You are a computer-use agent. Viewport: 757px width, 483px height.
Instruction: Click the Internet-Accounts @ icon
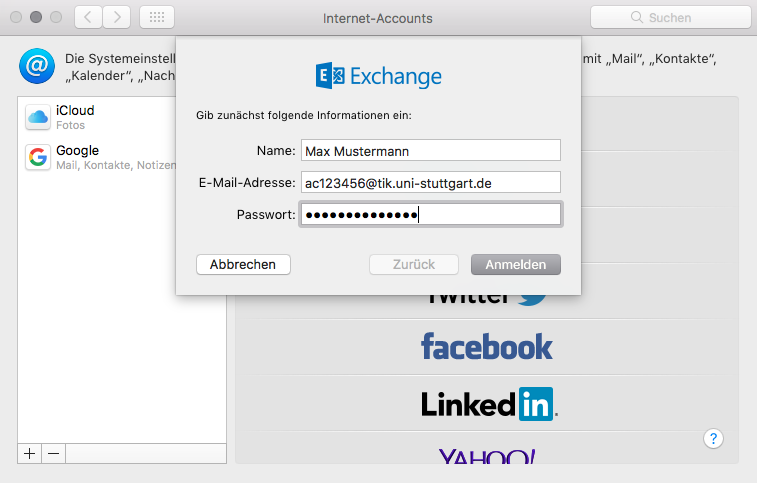pyautogui.click(x=37, y=66)
